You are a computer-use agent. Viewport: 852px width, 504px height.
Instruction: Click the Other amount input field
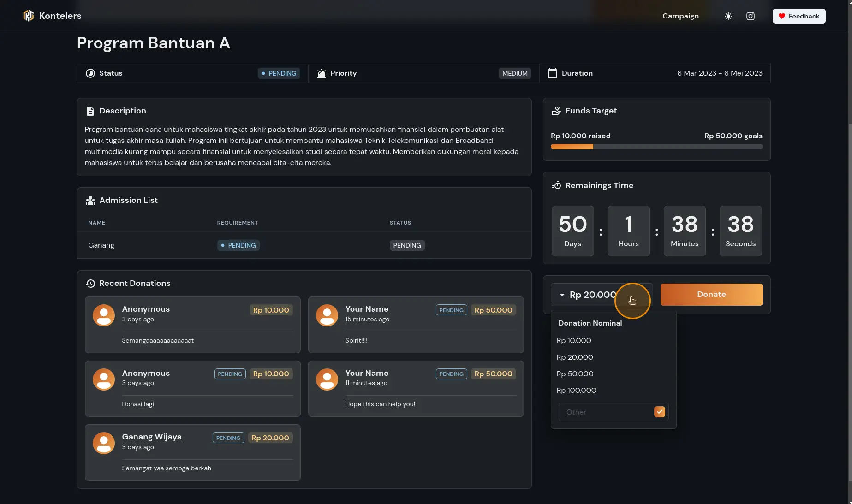605,412
